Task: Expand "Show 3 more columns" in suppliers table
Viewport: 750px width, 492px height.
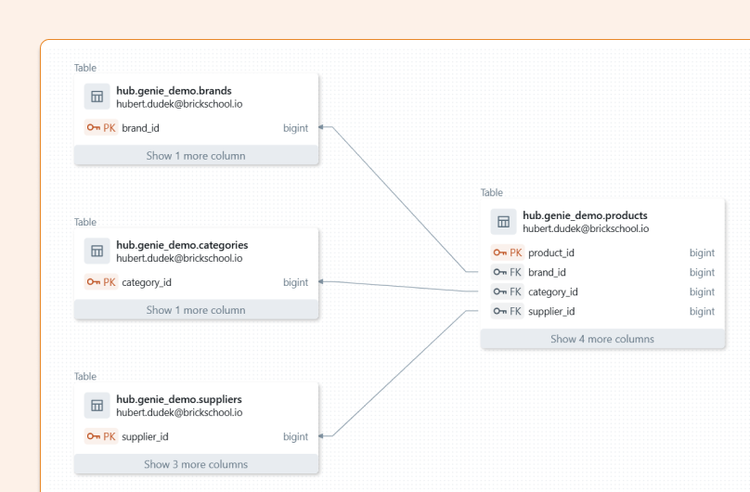Action: (x=196, y=464)
